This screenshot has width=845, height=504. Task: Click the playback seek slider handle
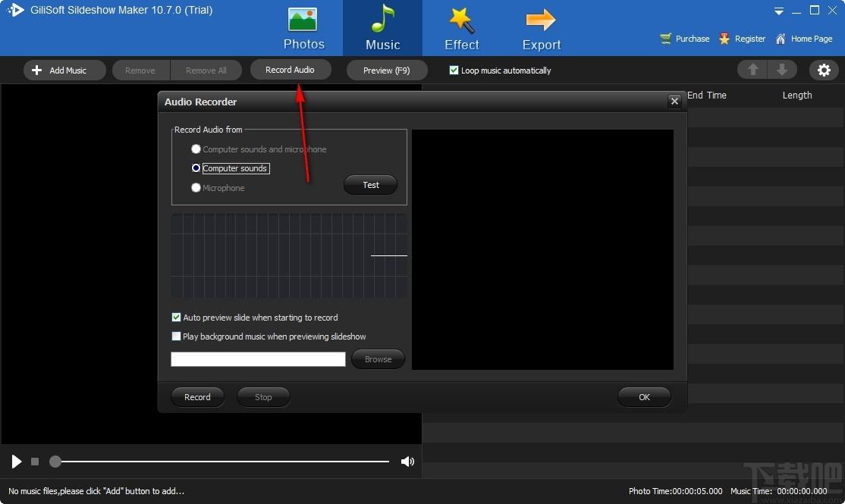click(55, 462)
